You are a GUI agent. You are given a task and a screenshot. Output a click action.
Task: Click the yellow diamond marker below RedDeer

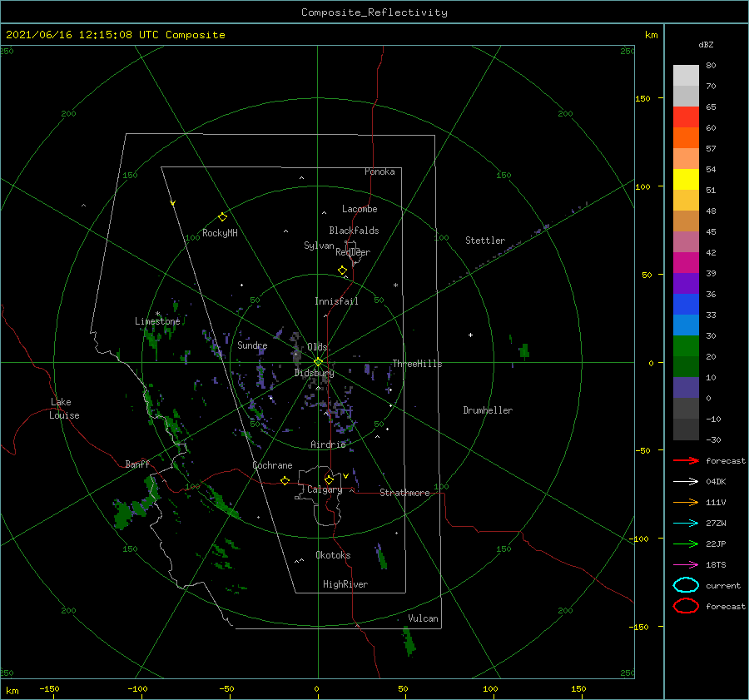tap(343, 271)
